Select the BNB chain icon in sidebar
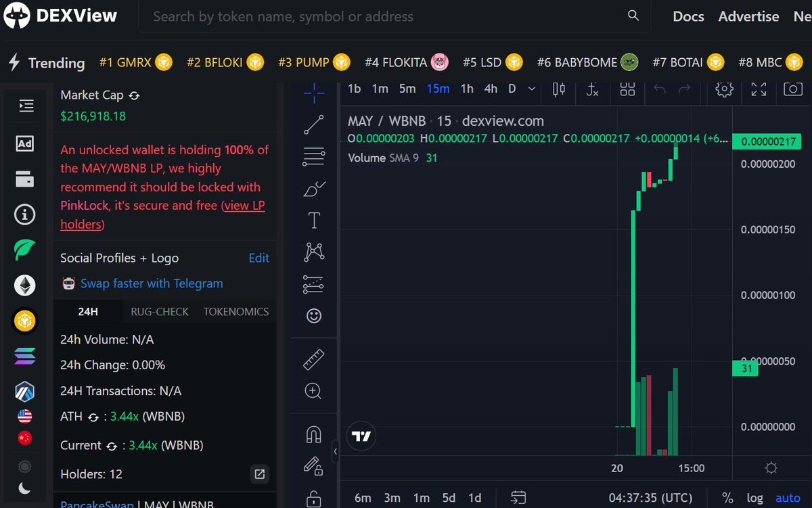This screenshot has height=508, width=812. 25,321
